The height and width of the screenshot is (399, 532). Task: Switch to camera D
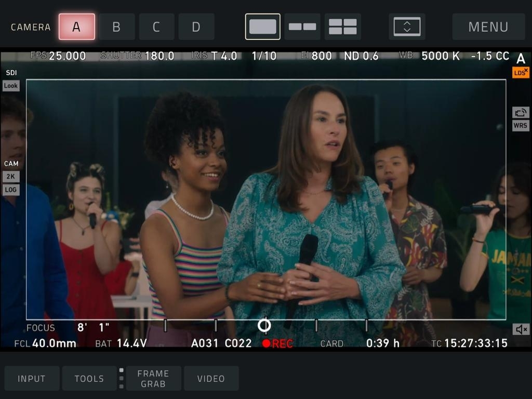coord(196,26)
